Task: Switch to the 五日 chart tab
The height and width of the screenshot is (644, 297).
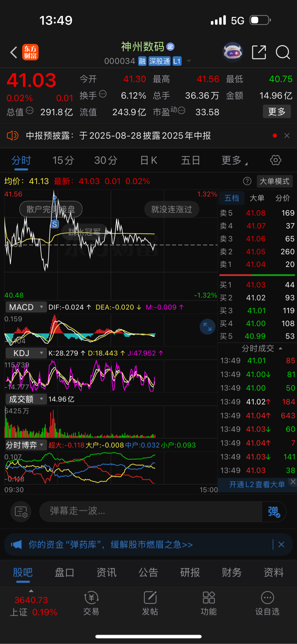Action: 191,160
